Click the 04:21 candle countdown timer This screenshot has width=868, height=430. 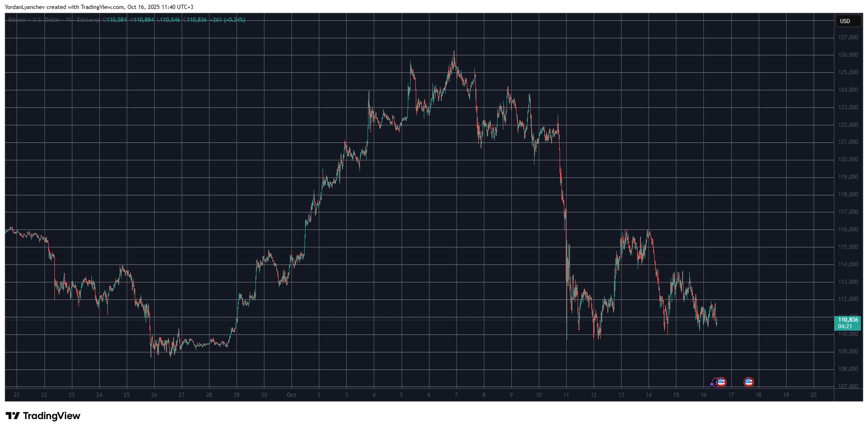click(x=845, y=326)
